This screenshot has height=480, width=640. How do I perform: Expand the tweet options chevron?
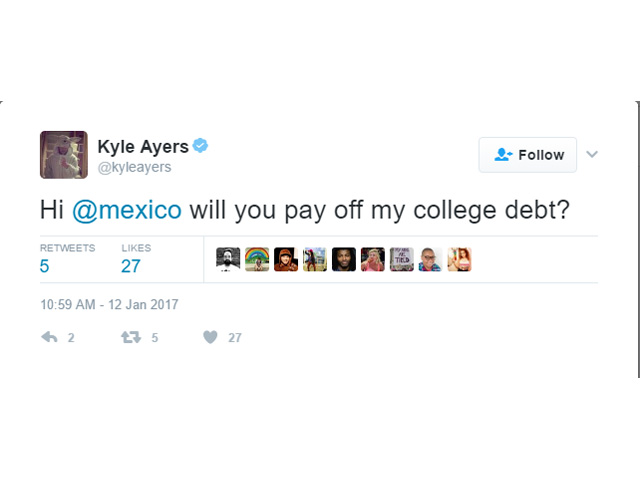[592, 154]
